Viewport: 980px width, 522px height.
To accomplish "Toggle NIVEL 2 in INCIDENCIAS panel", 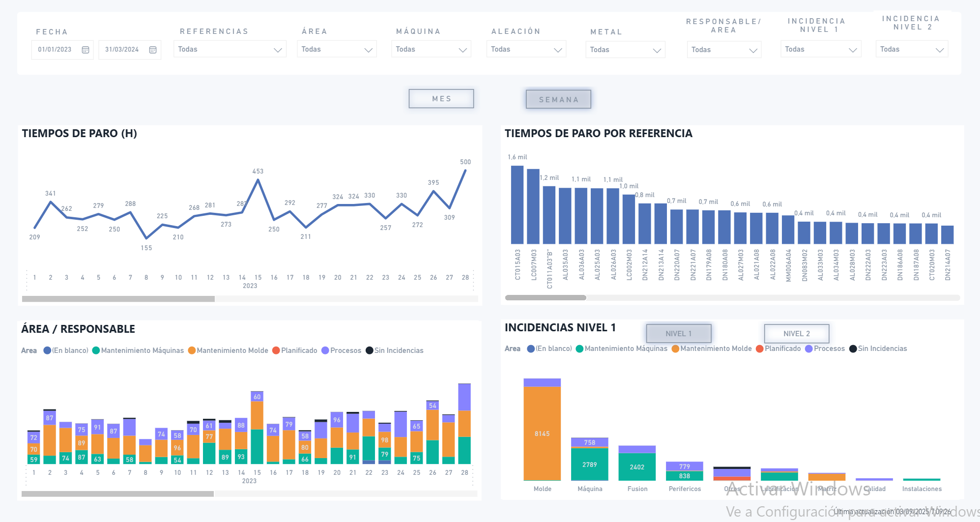I will pyautogui.click(x=796, y=333).
